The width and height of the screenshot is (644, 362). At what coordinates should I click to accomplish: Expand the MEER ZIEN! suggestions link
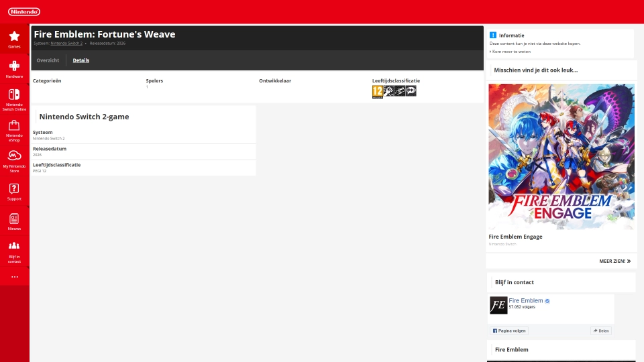(614, 261)
